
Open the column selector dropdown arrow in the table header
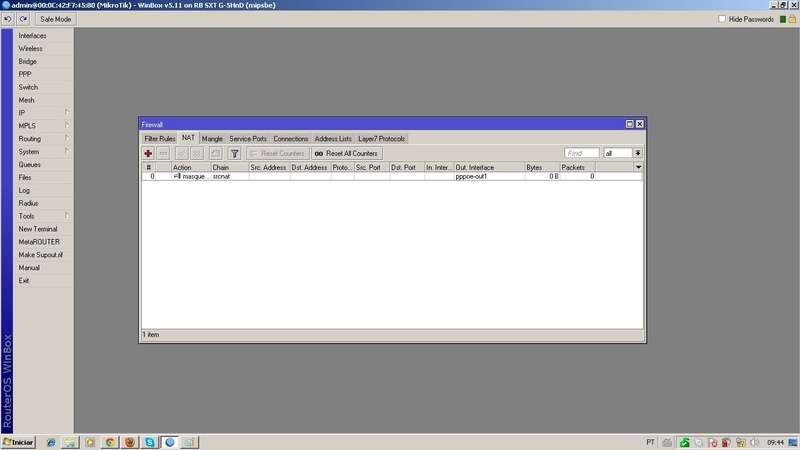point(638,167)
